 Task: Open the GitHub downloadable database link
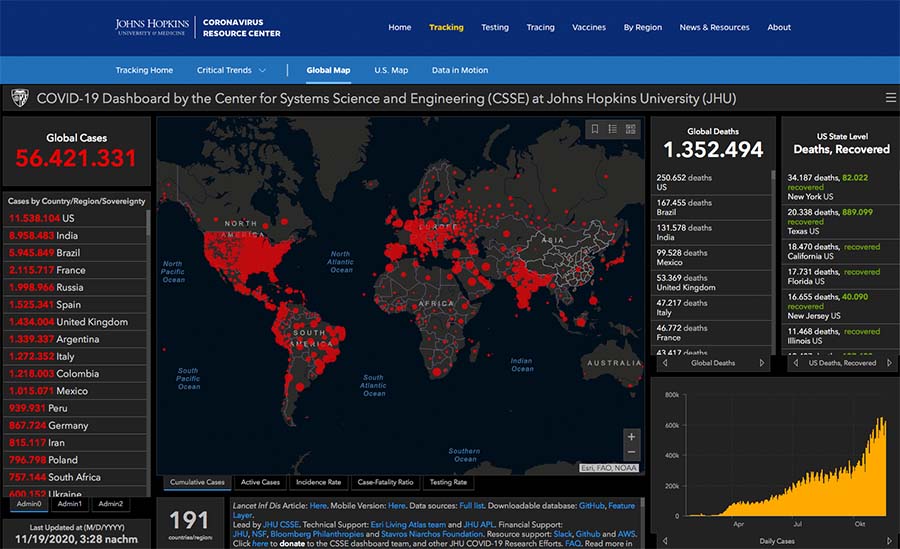click(x=591, y=506)
